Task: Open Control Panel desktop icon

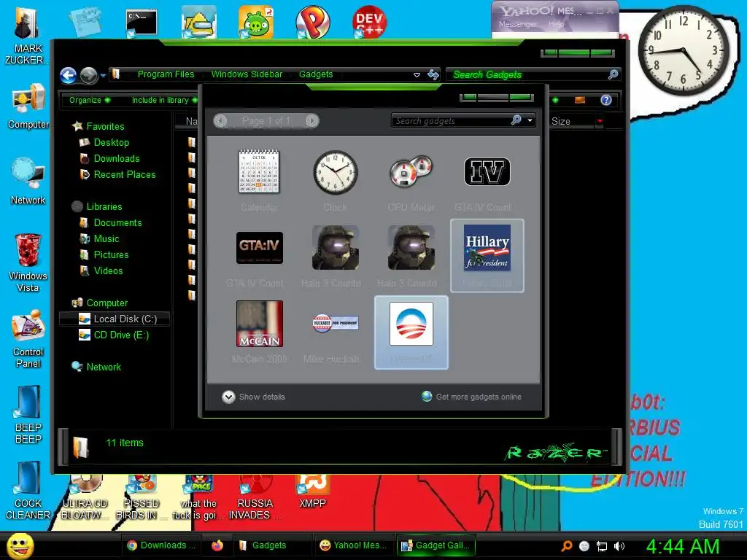Action: pos(28,338)
